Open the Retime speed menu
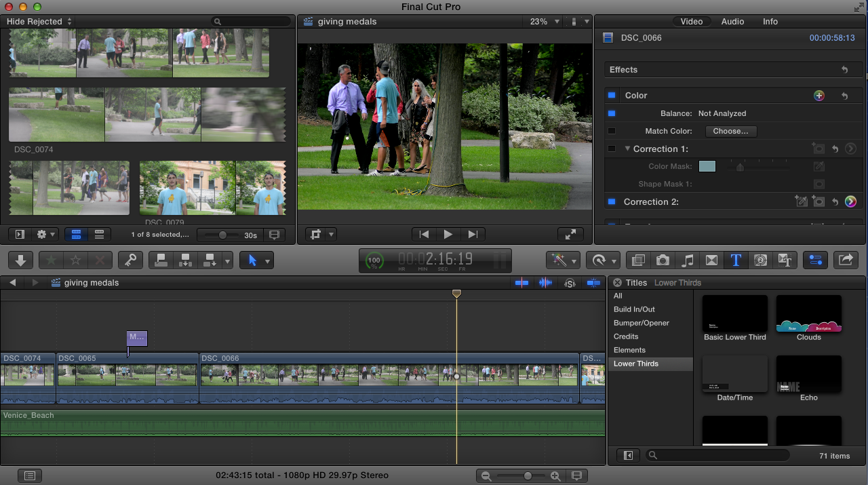The height and width of the screenshot is (485, 868). point(602,260)
